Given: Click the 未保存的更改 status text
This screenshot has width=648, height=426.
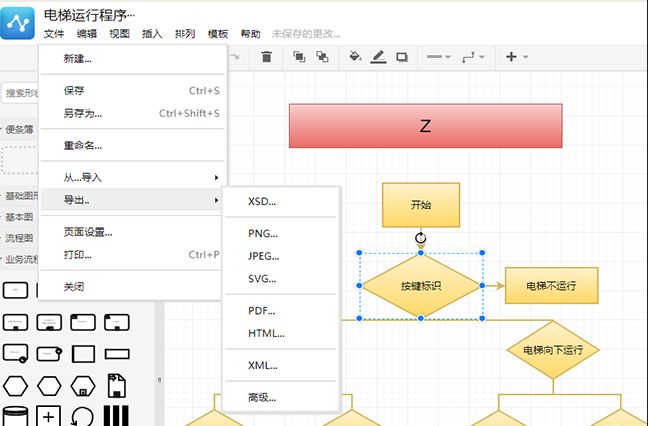Looking at the screenshot, I should point(306,34).
